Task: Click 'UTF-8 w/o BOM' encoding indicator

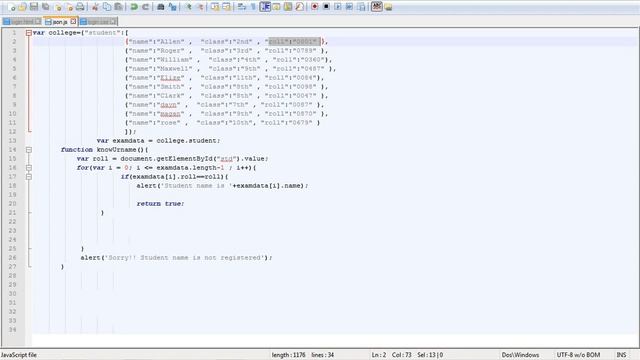Action: 578,355
